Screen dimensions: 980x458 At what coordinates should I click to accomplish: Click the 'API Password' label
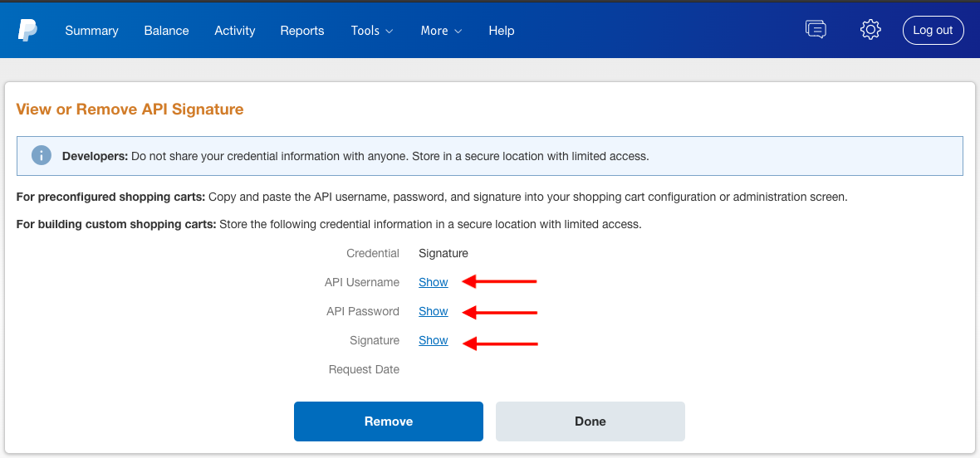[x=362, y=311]
